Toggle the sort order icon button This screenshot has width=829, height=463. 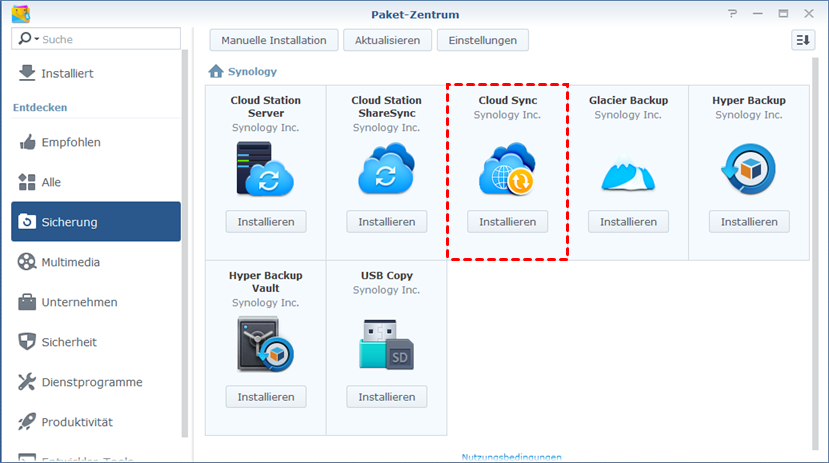point(803,40)
